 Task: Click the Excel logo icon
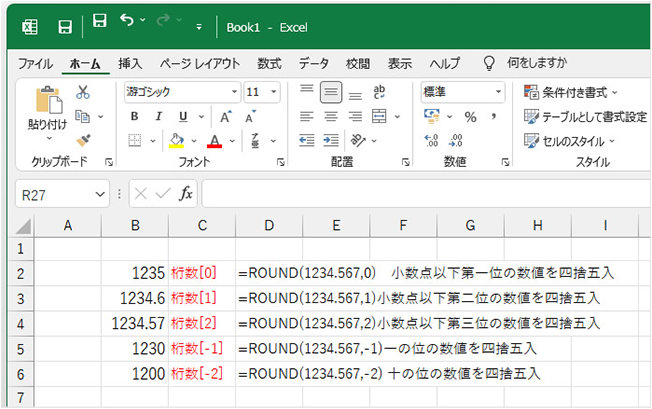point(30,27)
